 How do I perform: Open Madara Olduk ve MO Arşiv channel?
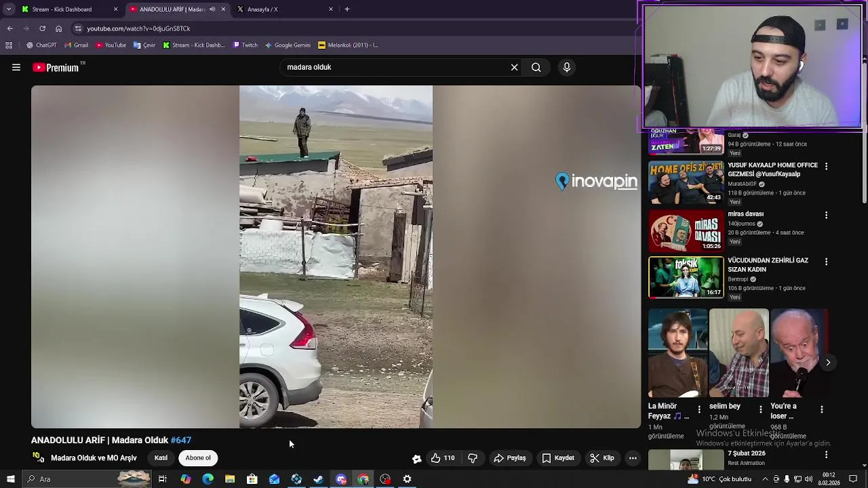click(x=94, y=458)
